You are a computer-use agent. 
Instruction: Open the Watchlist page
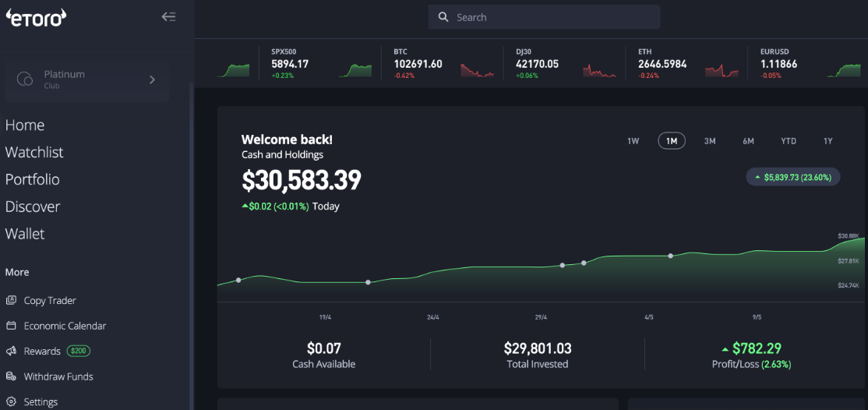(x=34, y=152)
